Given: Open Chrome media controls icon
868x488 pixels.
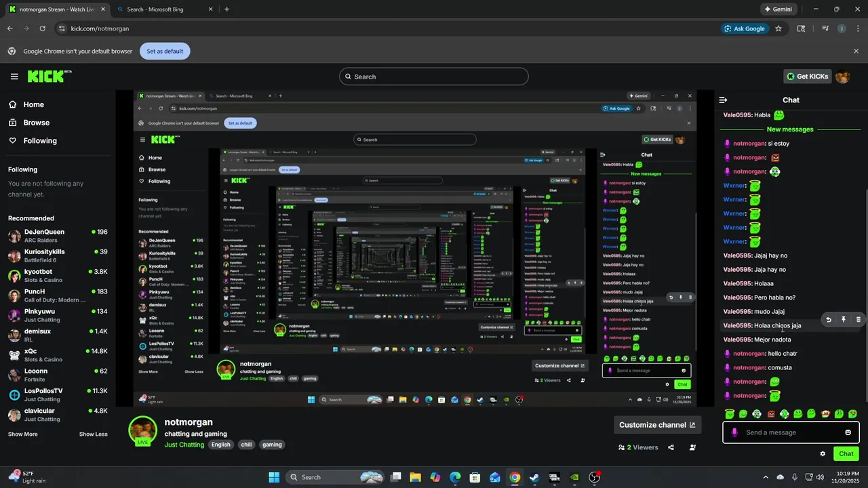Looking at the screenshot, I should (825, 28).
